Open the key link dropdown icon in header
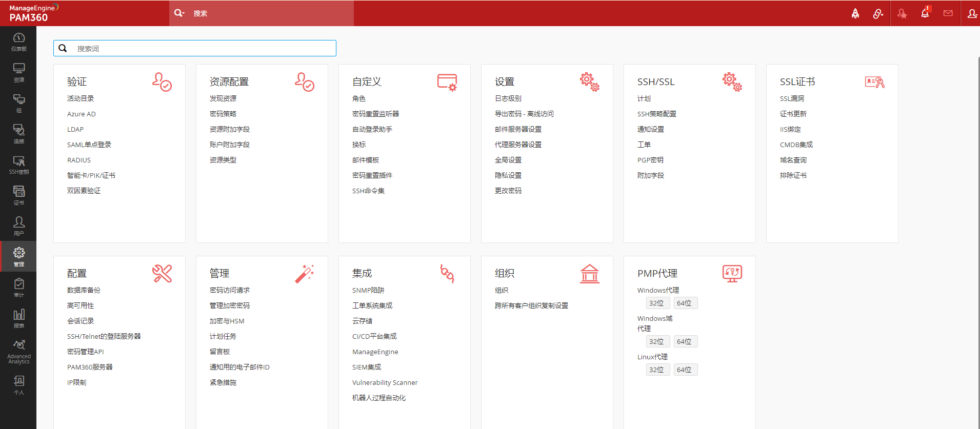 click(x=878, y=13)
